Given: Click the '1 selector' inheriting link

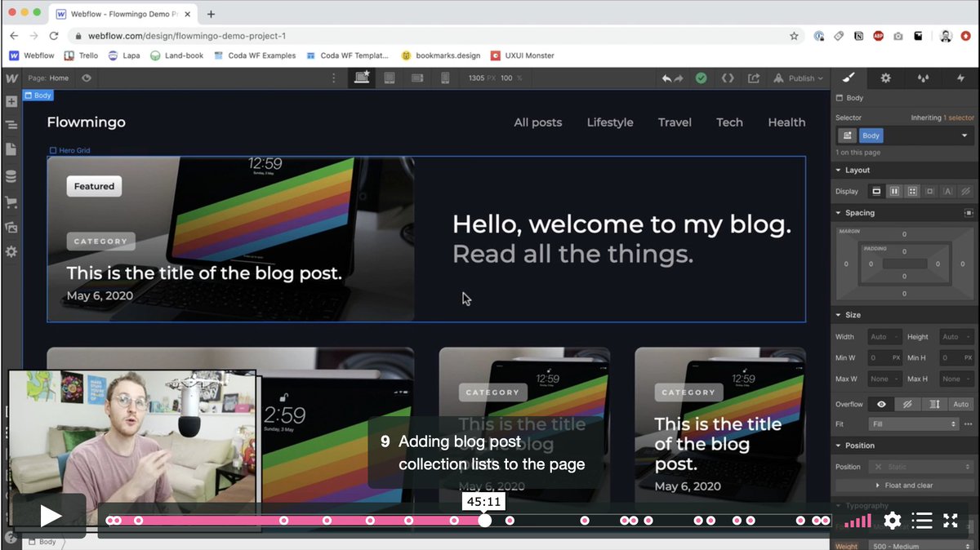Looking at the screenshot, I should (959, 118).
